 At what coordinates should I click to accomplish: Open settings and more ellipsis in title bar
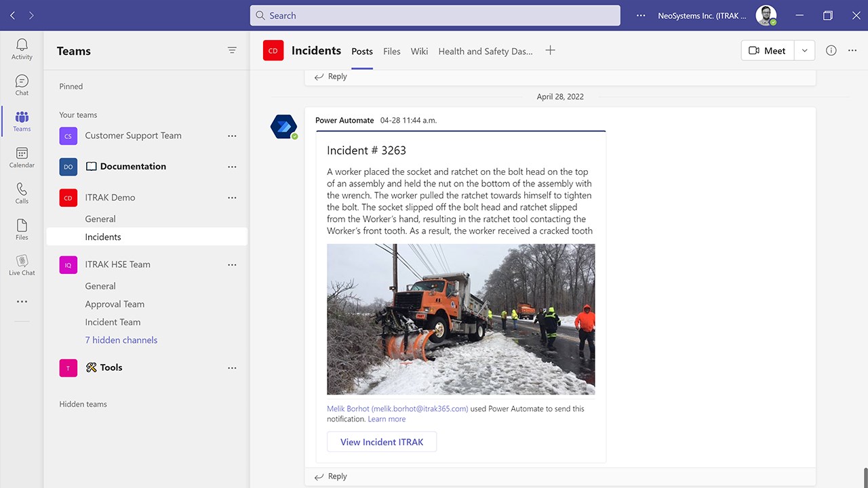641,15
